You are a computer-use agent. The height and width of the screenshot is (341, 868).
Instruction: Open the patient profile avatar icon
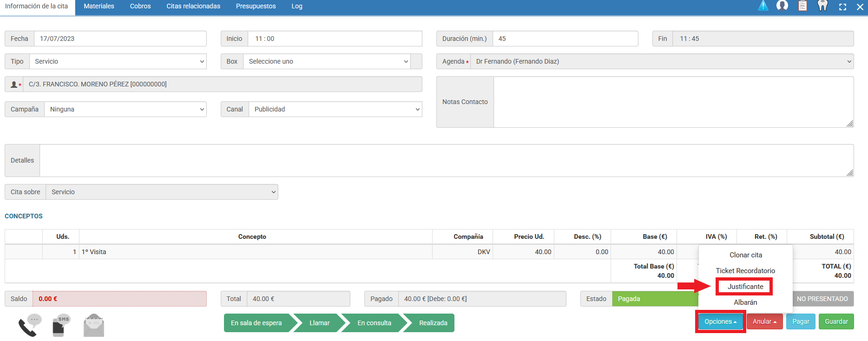[783, 6]
